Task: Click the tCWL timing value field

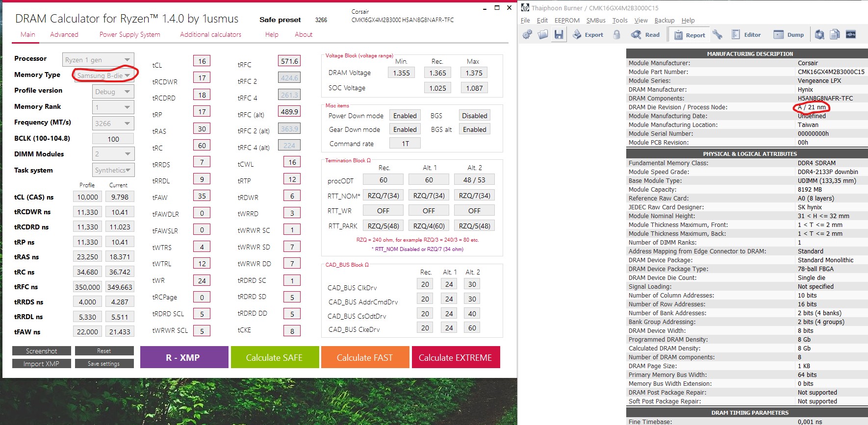Action: [x=292, y=162]
